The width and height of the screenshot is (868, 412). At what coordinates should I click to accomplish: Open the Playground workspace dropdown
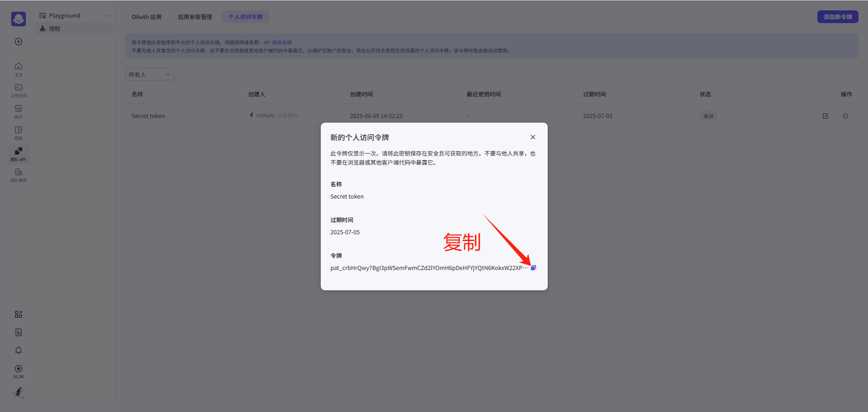click(x=74, y=15)
